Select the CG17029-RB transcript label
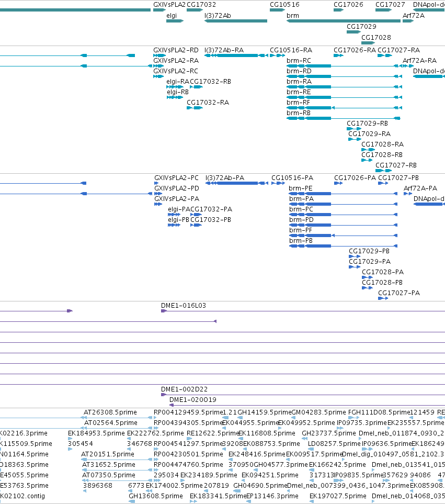The height and width of the screenshot is (504, 445). (x=367, y=124)
